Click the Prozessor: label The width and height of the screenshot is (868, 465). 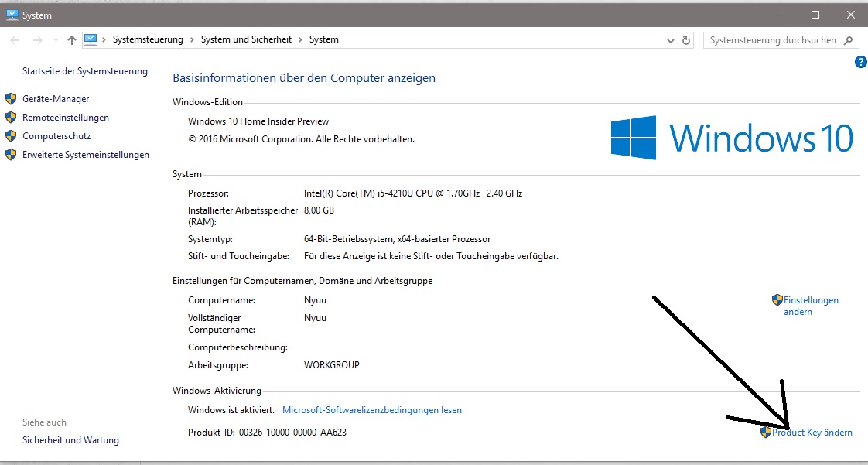(x=208, y=193)
